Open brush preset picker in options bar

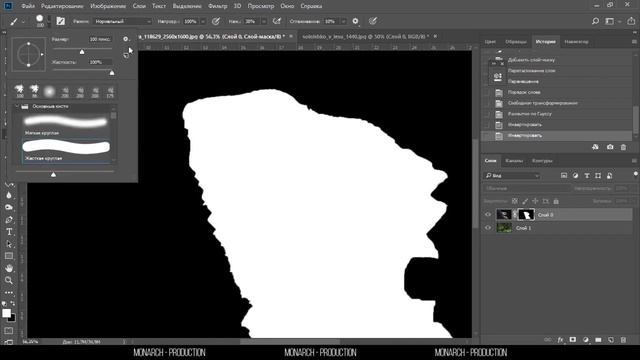(40, 21)
